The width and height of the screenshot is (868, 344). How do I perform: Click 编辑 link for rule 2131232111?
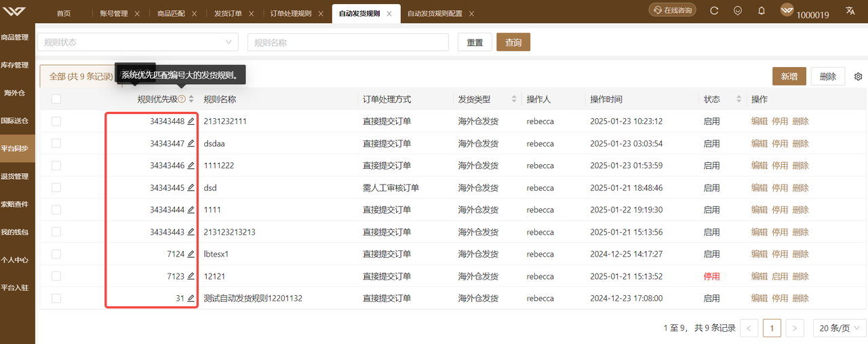(759, 121)
